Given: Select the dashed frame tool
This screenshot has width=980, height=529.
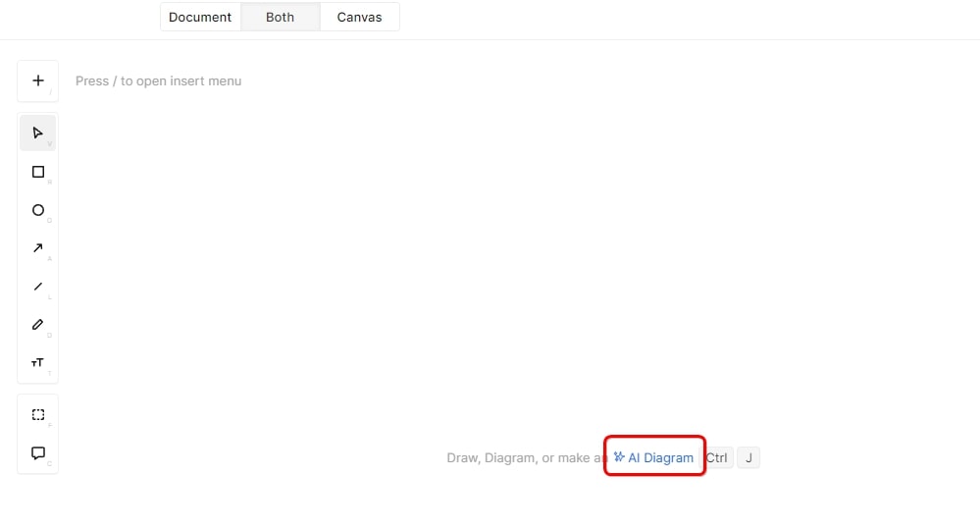Looking at the screenshot, I should tap(38, 414).
